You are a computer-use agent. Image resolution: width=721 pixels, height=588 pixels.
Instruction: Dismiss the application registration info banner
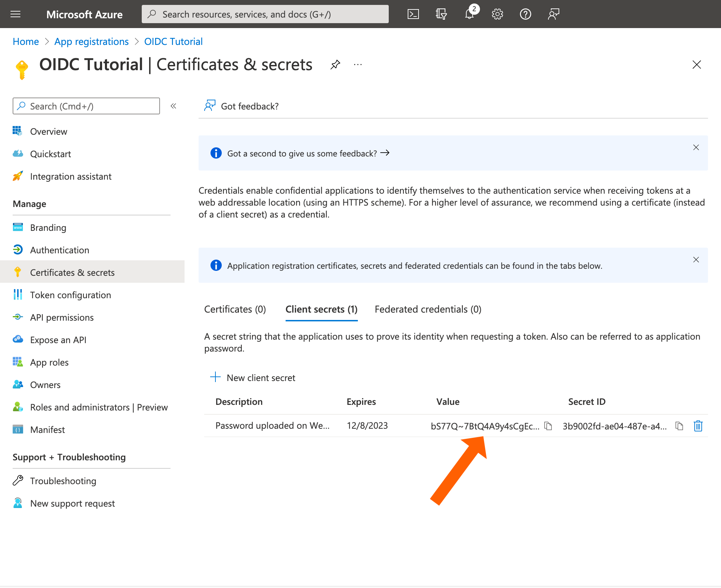click(696, 260)
